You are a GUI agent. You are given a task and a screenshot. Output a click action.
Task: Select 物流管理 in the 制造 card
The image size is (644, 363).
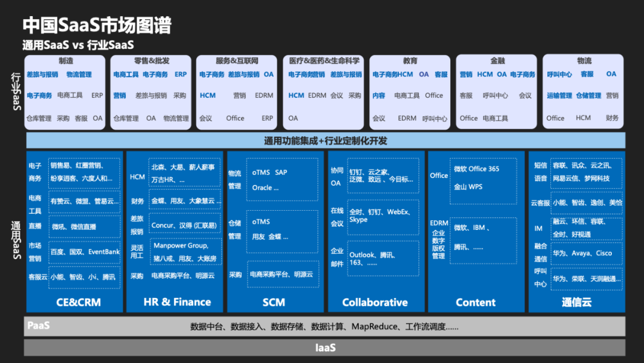point(79,75)
